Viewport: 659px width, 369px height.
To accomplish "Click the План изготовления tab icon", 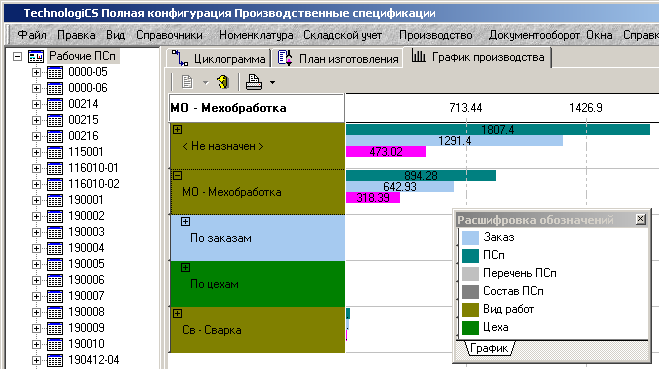I will [x=285, y=58].
